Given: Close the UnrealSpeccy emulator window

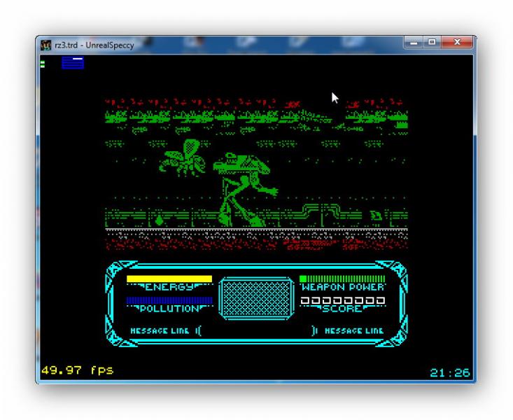Looking at the screenshot, I should (458, 43).
